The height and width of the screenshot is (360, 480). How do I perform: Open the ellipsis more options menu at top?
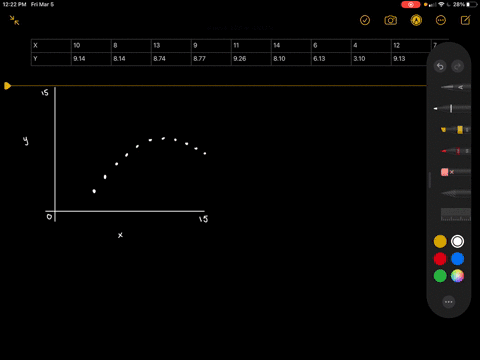[441, 20]
